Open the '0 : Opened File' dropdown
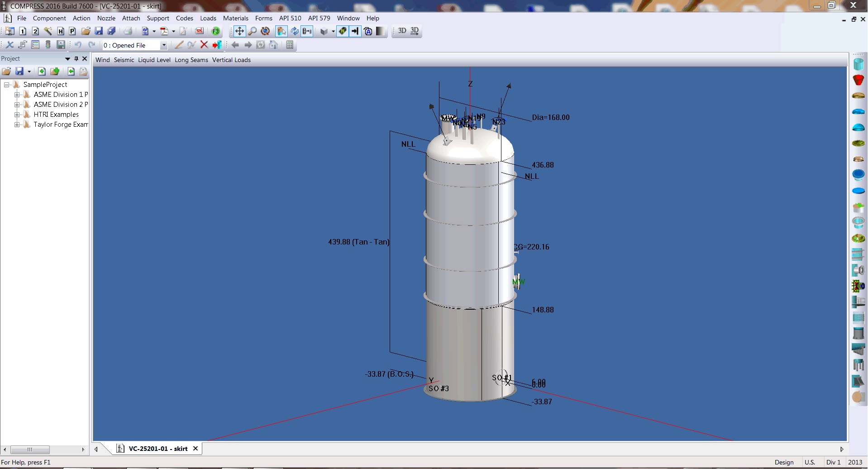868x469 pixels. click(x=164, y=45)
